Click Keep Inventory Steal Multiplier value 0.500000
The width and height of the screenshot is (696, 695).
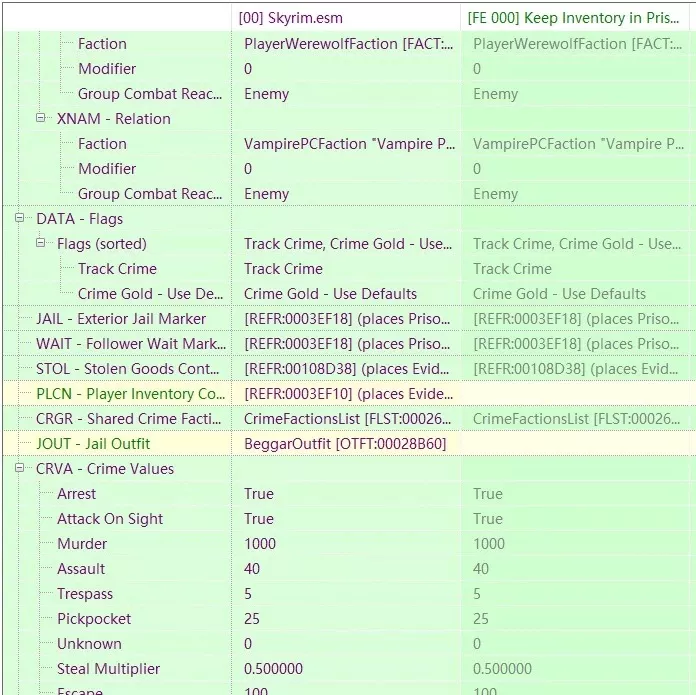click(x=502, y=669)
